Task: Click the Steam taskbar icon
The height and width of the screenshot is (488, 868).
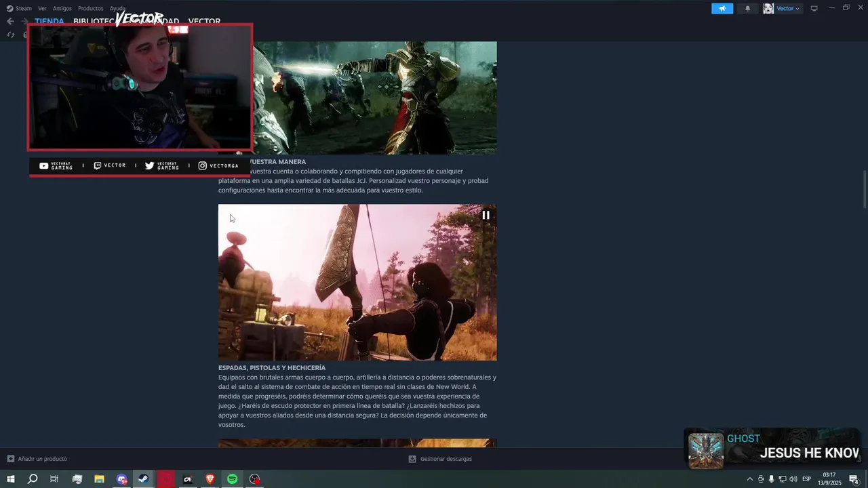Action: (x=144, y=479)
